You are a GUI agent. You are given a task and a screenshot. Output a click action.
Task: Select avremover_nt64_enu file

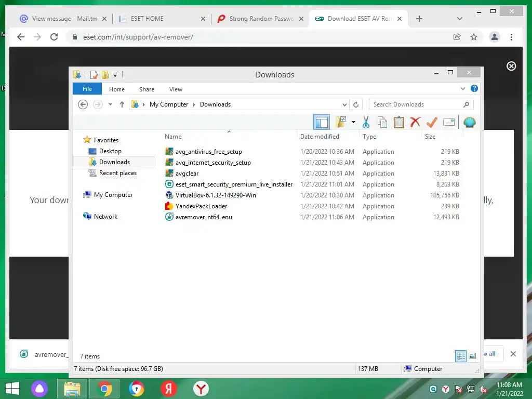coord(204,217)
